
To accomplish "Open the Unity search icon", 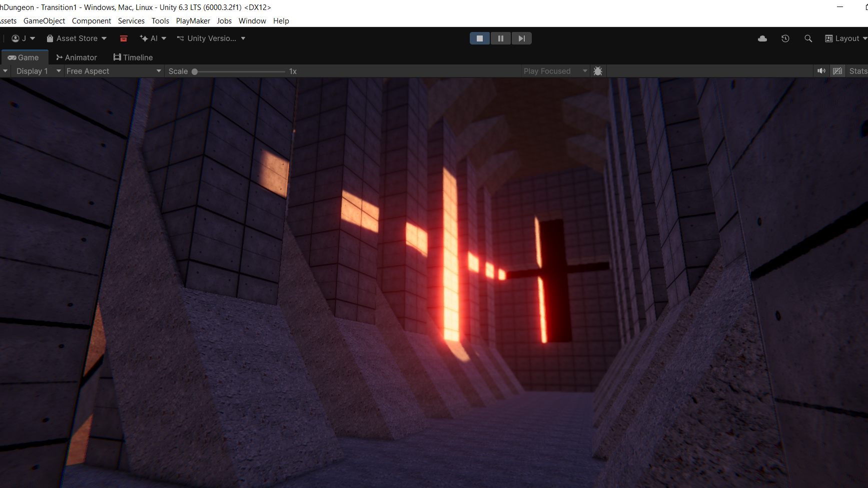I will [x=808, y=38].
